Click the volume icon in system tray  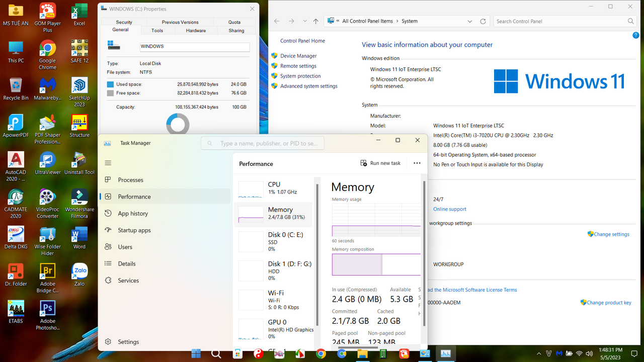[590, 353]
